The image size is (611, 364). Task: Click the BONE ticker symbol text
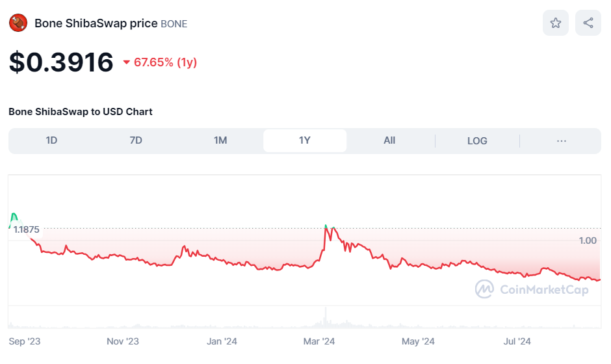point(174,24)
